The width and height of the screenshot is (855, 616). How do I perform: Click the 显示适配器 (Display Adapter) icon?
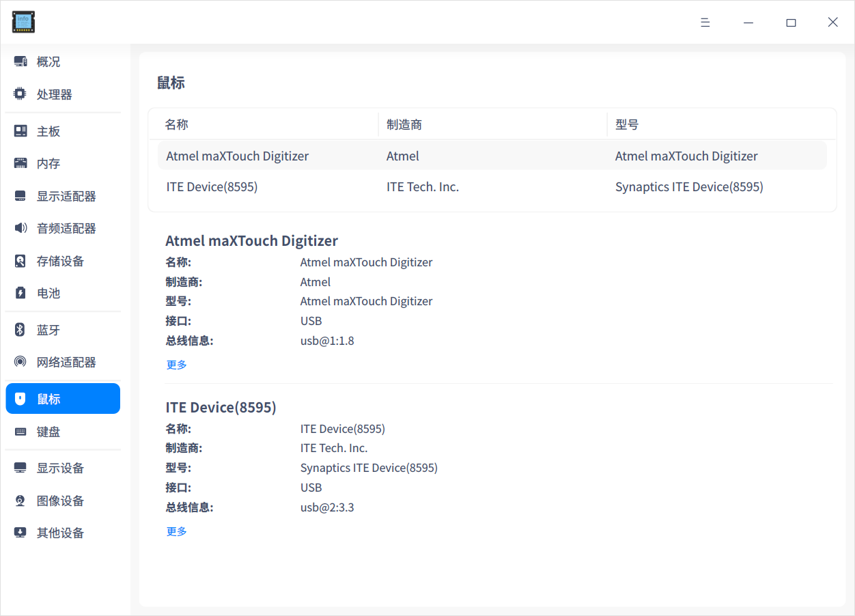pos(19,196)
